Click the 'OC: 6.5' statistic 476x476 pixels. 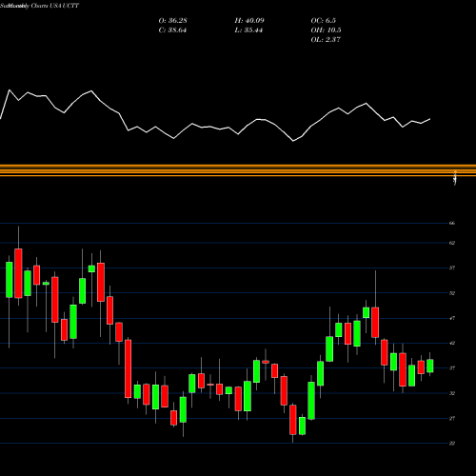[323, 20]
